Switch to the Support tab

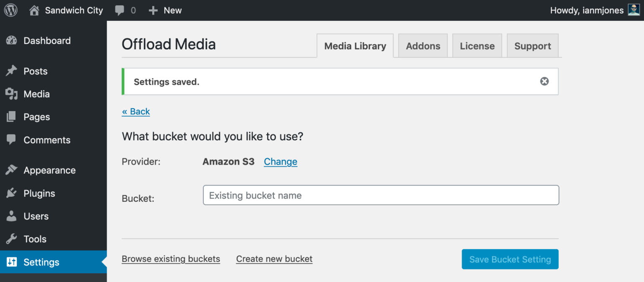(x=533, y=46)
